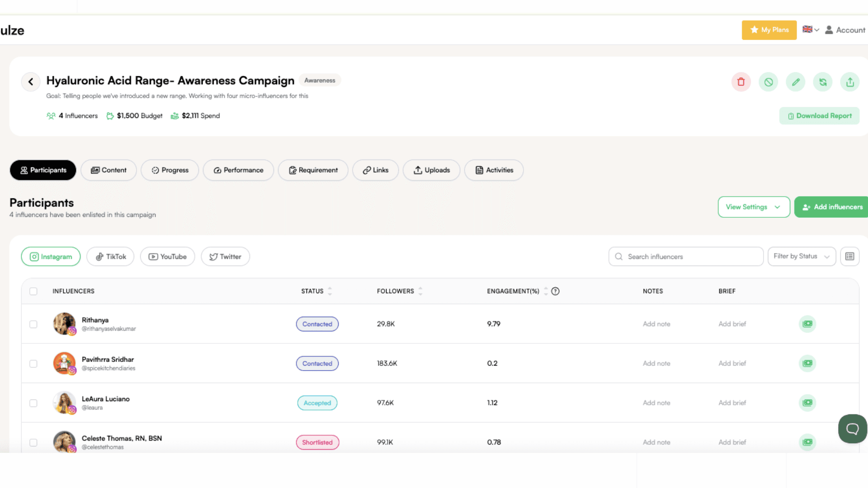
Task: Click the red trash delete campaign icon
Action: pos(741,82)
